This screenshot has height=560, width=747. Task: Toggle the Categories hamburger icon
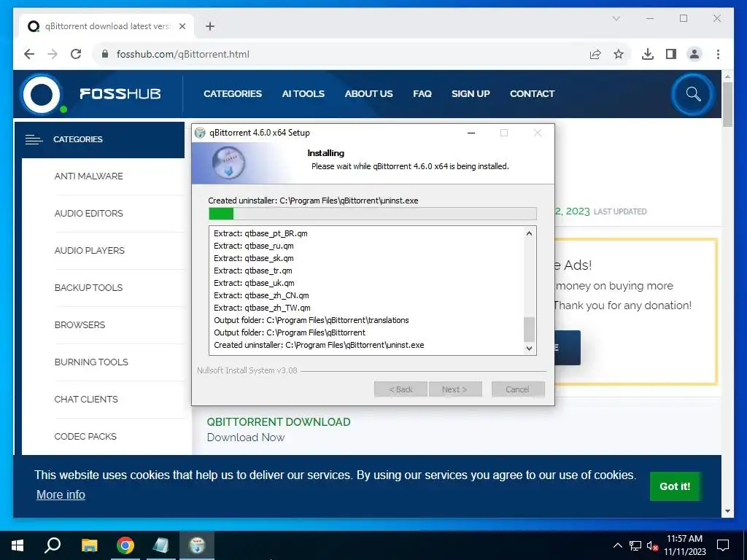(x=34, y=139)
